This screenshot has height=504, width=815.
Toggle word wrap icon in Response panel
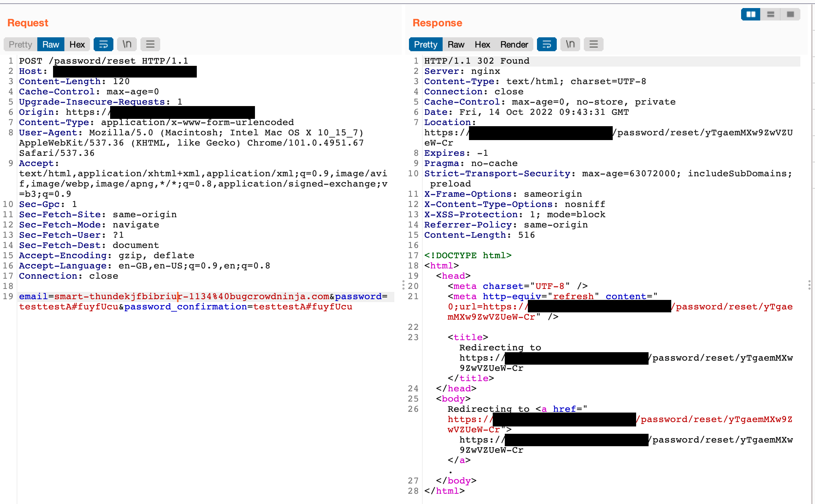pos(547,44)
